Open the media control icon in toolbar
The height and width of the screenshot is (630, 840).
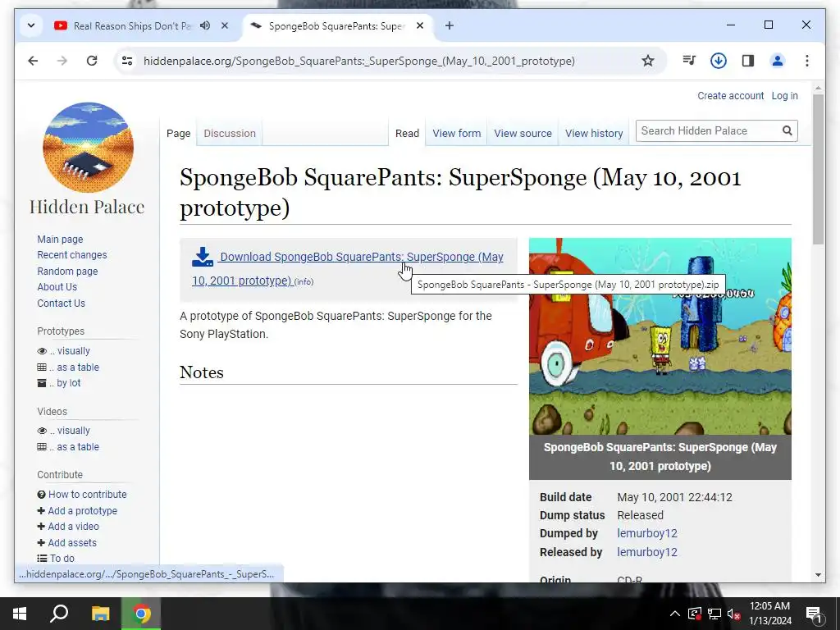(689, 61)
